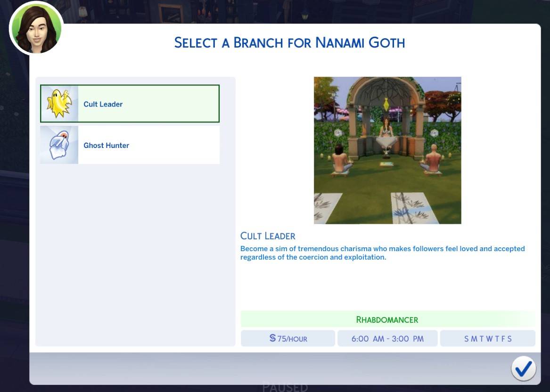Expand the SMTWTFS work days panel
The height and width of the screenshot is (392, 550).
(487, 338)
